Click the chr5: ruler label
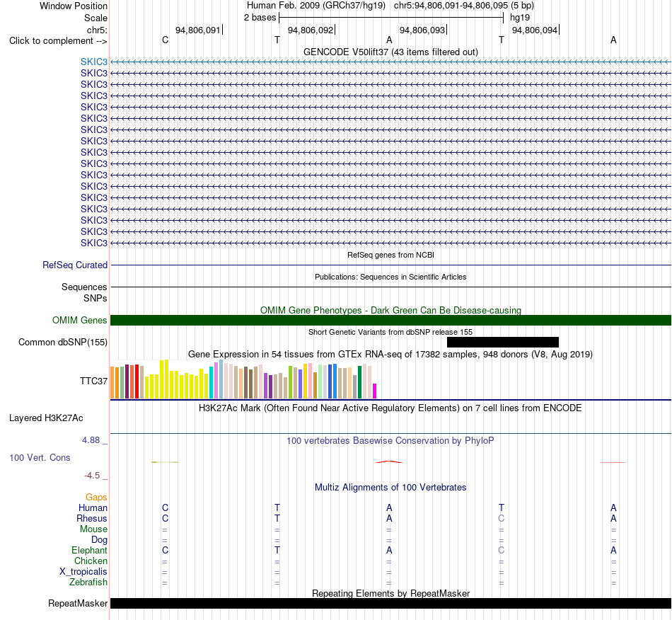672x620 pixels. tap(97, 30)
